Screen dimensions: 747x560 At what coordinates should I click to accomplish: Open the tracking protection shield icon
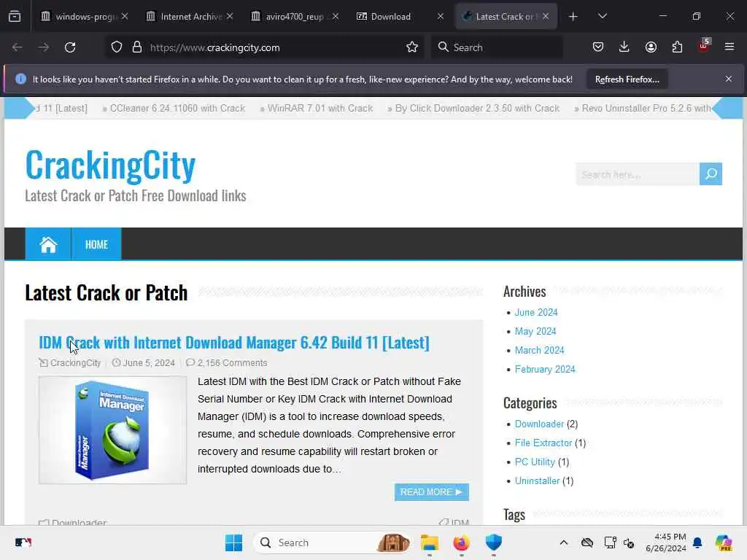pyautogui.click(x=117, y=47)
